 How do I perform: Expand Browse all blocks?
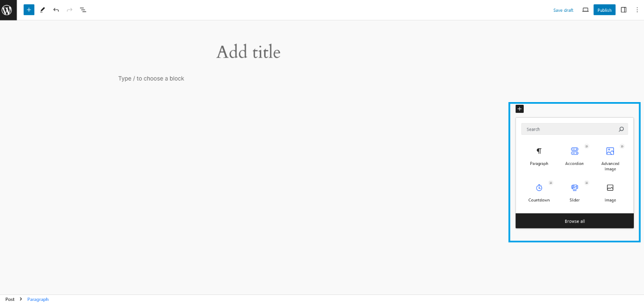[x=574, y=221]
